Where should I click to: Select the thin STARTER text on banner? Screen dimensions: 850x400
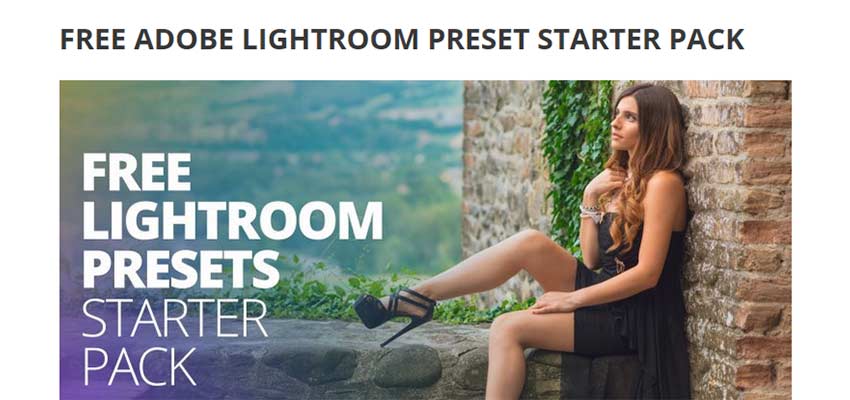[x=175, y=318]
